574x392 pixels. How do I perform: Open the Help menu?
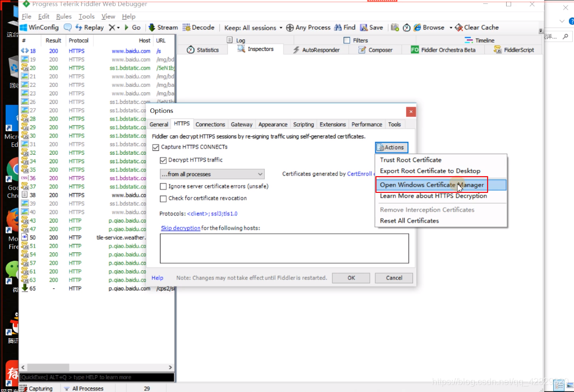point(128,16)
